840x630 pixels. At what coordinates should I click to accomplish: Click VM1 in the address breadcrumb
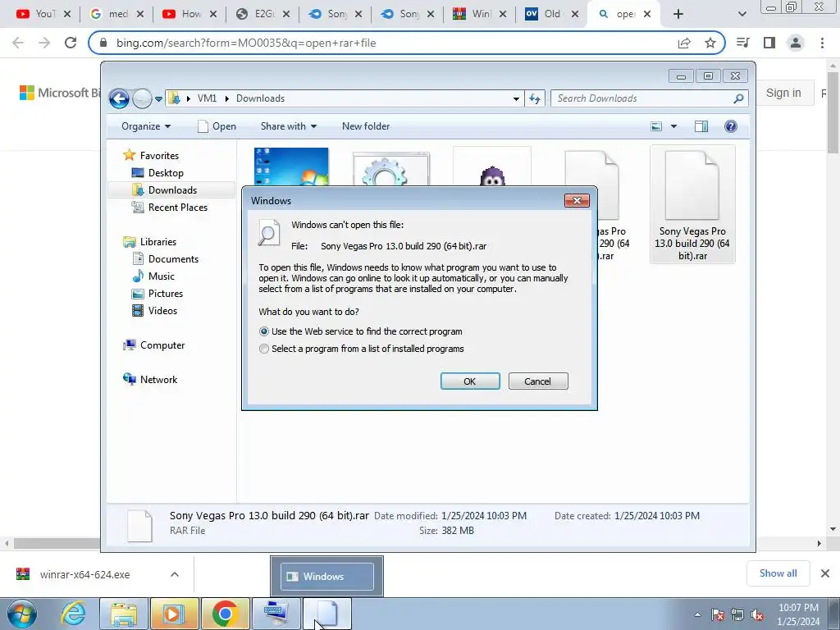click(x=207, y=98)
